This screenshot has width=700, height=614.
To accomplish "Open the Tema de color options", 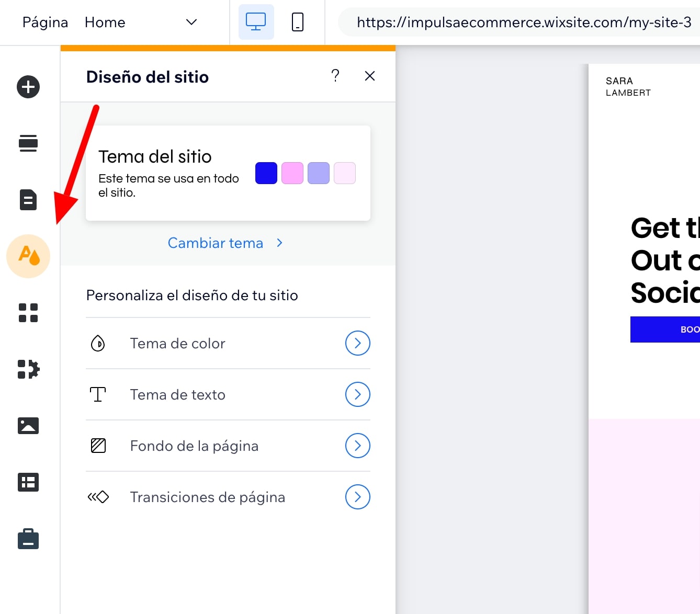I will [x=357, y=343].
